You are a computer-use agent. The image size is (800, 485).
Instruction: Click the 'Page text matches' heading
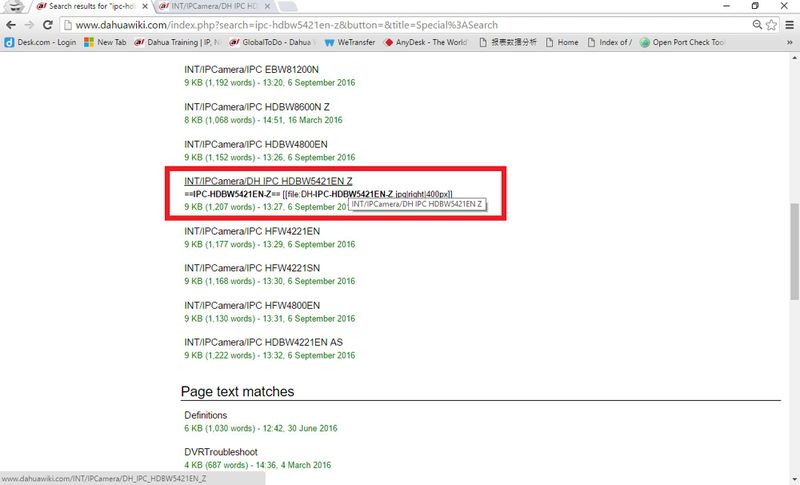[x=237, y=391]
